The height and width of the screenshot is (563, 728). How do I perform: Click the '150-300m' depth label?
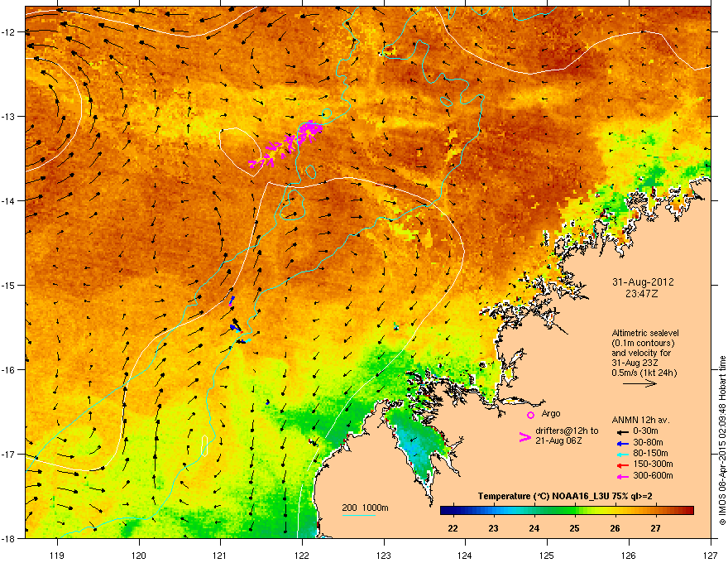(653, 464)
